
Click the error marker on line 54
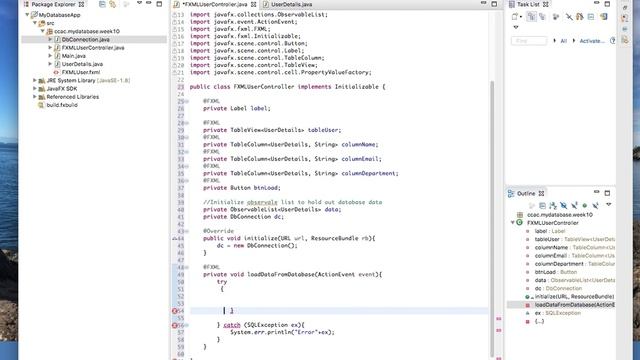[175, 311]
